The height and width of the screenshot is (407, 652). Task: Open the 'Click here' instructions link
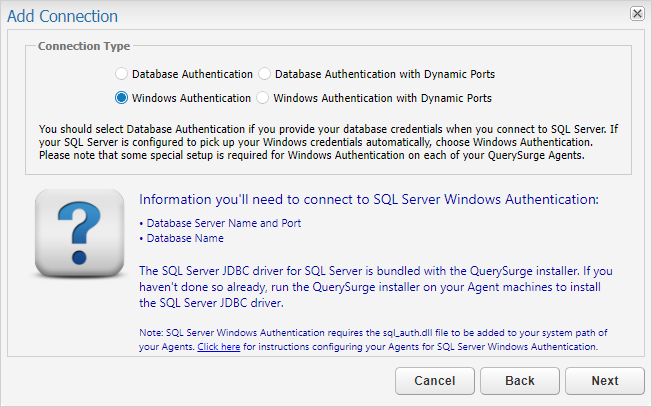(219, 347)
